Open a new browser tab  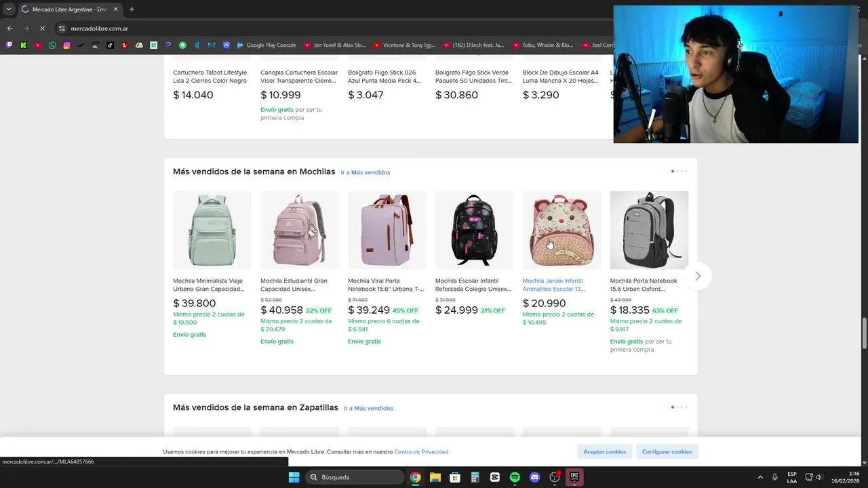click(132, 9)
